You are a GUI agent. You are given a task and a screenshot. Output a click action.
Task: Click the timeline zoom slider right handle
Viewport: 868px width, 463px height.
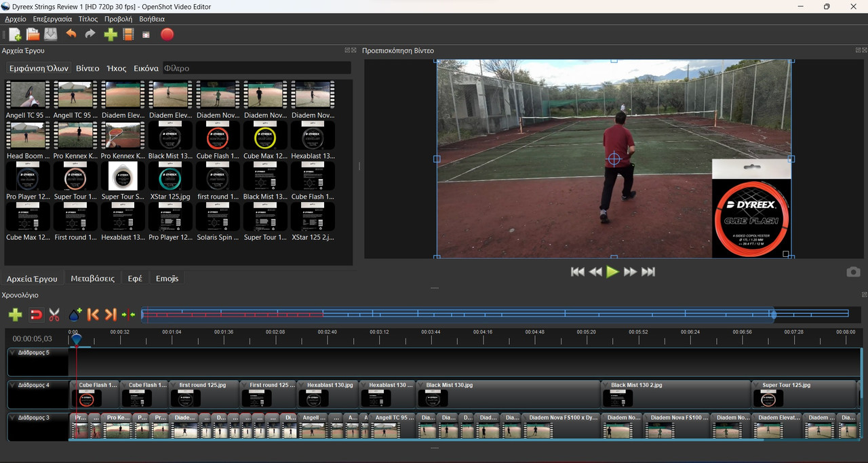[x=773, y=314]
